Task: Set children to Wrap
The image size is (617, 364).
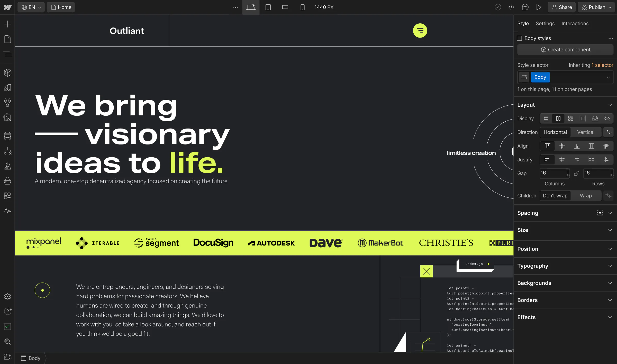Action: [x=585, y=196]
